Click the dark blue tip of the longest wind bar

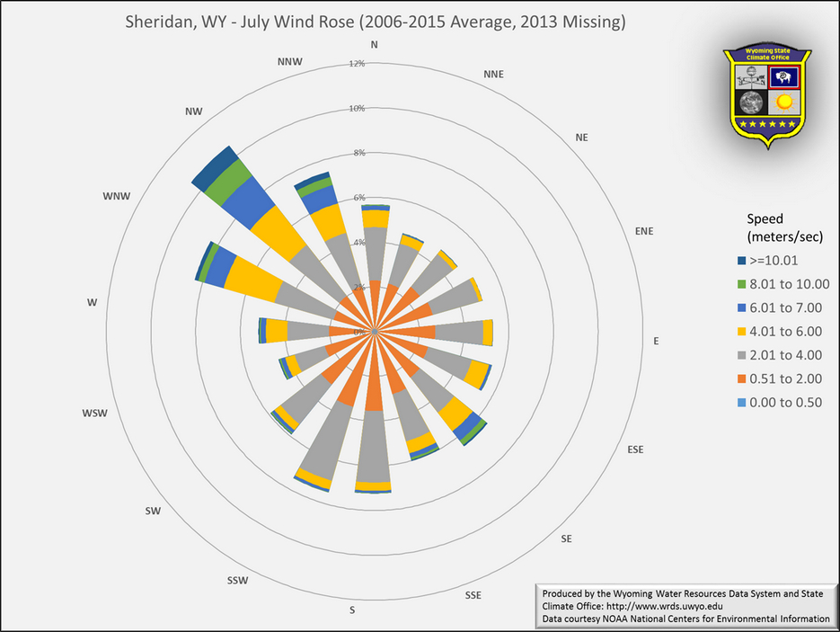216,168
